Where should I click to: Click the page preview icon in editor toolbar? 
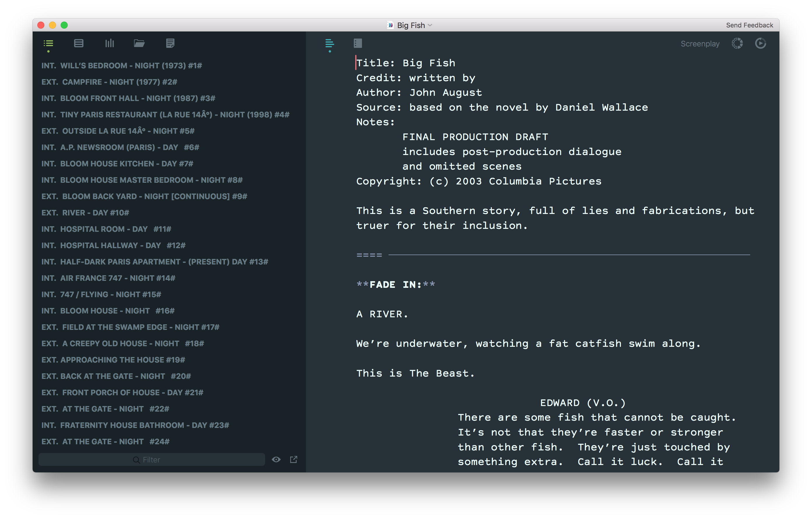click(358, 43)
